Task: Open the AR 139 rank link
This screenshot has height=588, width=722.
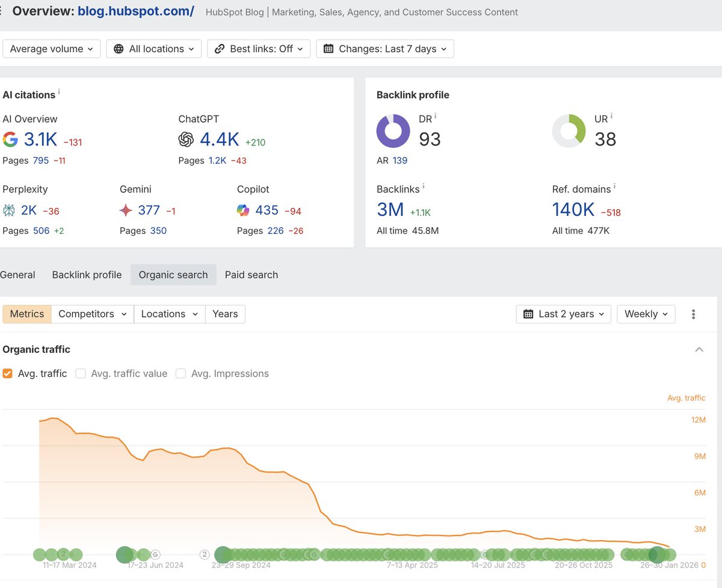Action: pos(400,161)
